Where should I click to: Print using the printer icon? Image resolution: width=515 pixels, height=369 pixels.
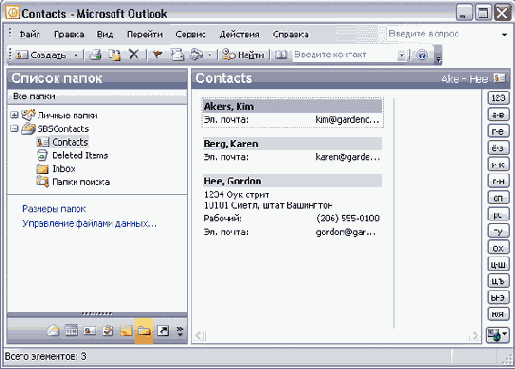coord(96,55)
